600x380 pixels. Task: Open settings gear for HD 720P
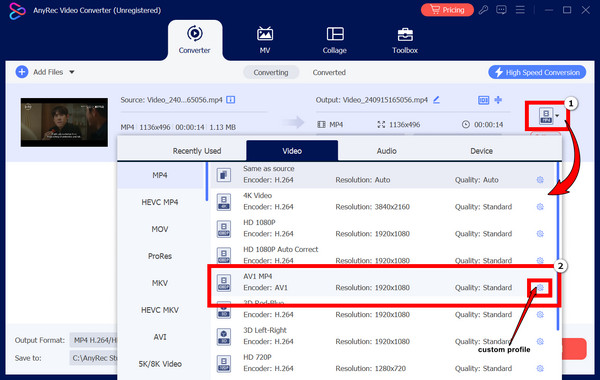[x=540, y=369]
